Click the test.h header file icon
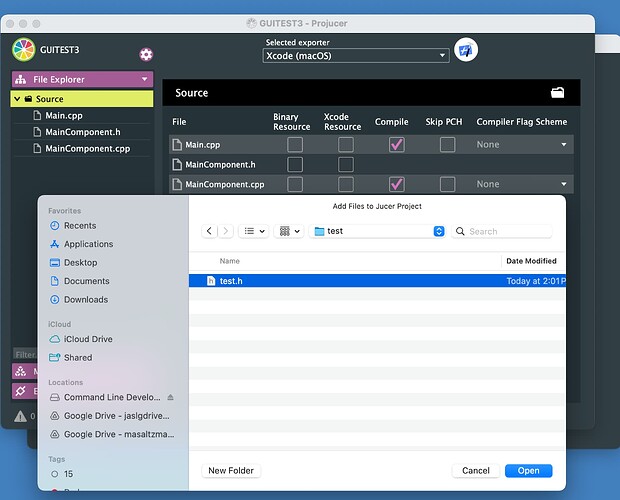This screenshot has width=620, height=500. [211, 281]
